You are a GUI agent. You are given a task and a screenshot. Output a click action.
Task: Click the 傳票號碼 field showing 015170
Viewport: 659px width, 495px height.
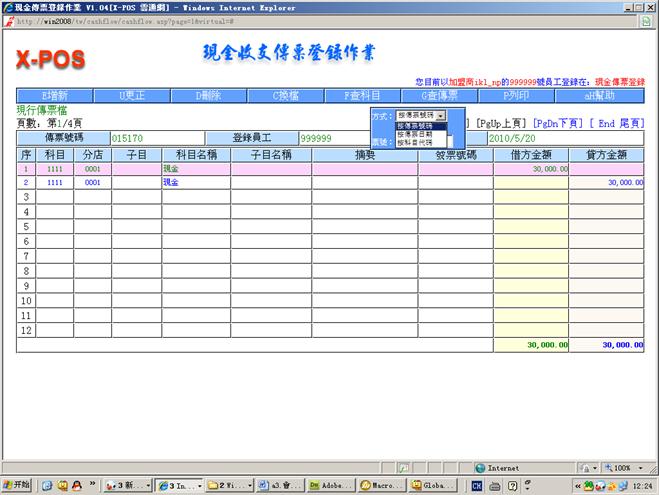pos(156,138)
